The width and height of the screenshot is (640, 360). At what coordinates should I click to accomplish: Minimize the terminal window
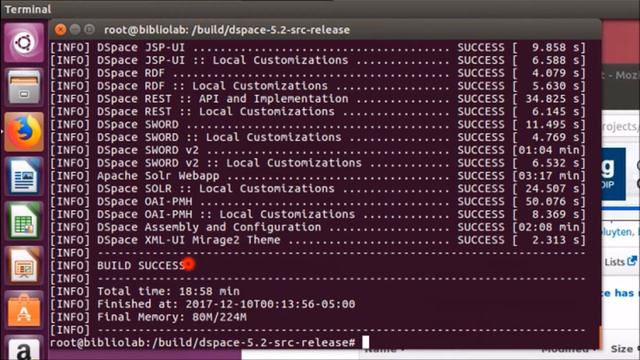tap(75, 29)
